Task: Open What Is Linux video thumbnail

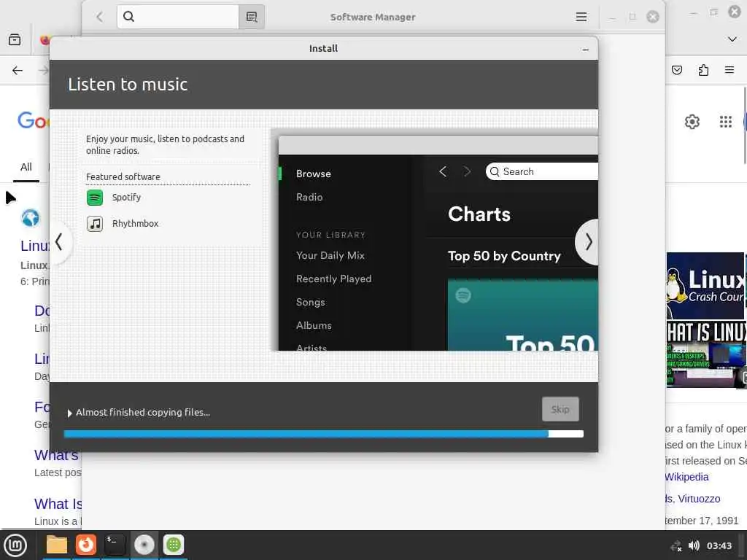Action: (706, 354)
